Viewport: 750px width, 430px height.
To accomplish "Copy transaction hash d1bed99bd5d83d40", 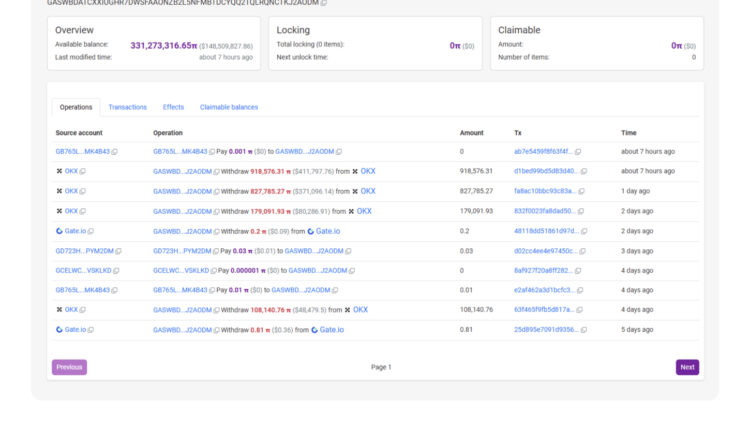I will [x=584, y=171].
